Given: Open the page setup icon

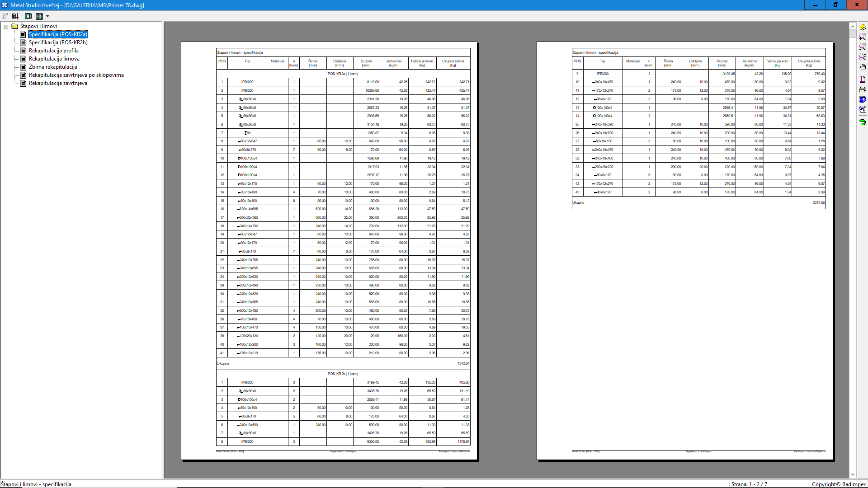Looking at the screenshot, I should [x=863, y=80].
